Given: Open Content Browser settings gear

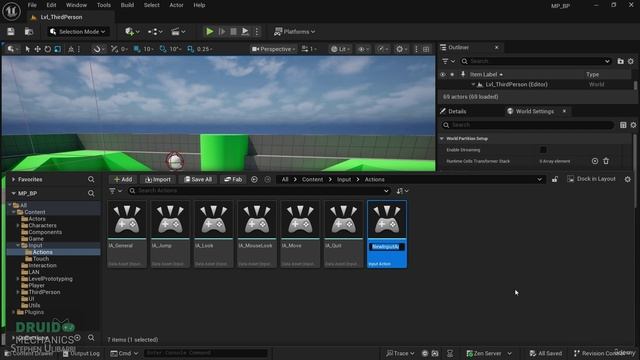Looking at the screenshot, I should click(x=628, y=179).
